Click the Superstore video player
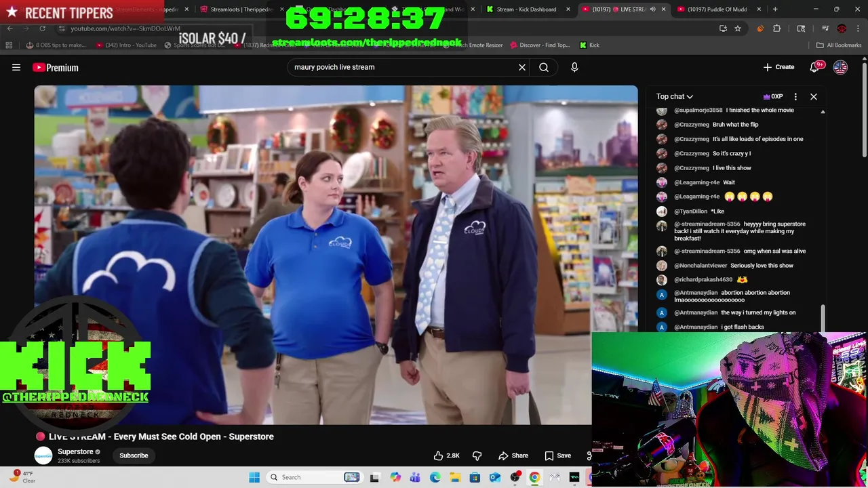Viewport: 868px width, 488px height. click(336, 255)
